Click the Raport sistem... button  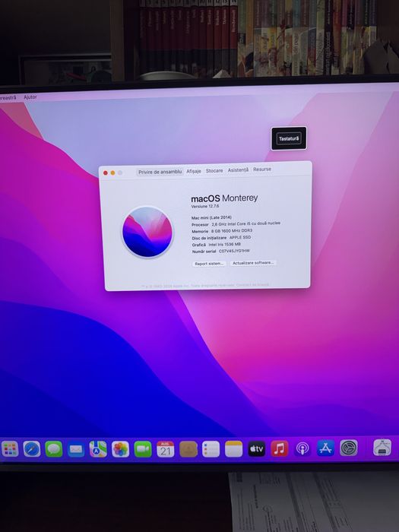209,264
